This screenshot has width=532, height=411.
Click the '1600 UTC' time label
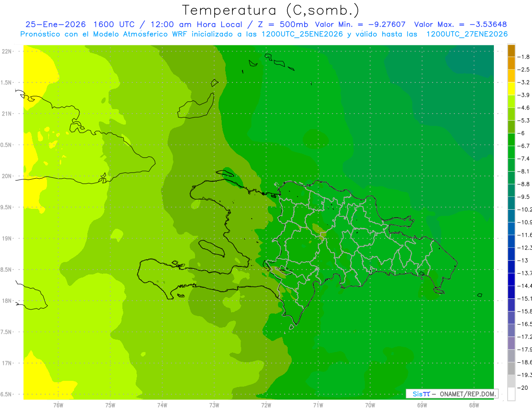pos(113,24)
